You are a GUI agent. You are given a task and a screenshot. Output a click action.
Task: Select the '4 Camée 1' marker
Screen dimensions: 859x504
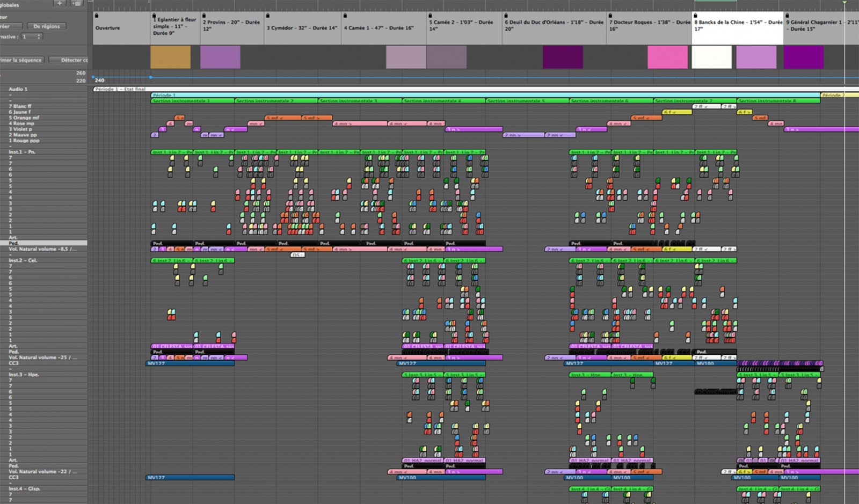point(378,28)
